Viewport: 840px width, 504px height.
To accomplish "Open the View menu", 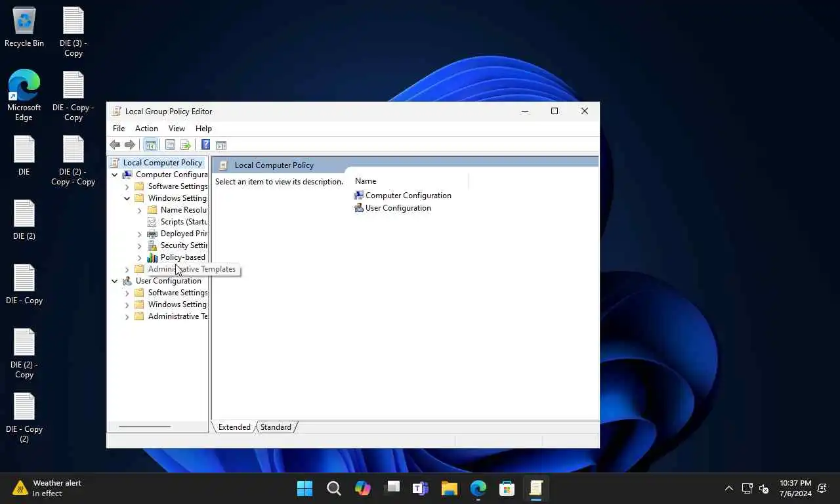I will tap(177, 129).
